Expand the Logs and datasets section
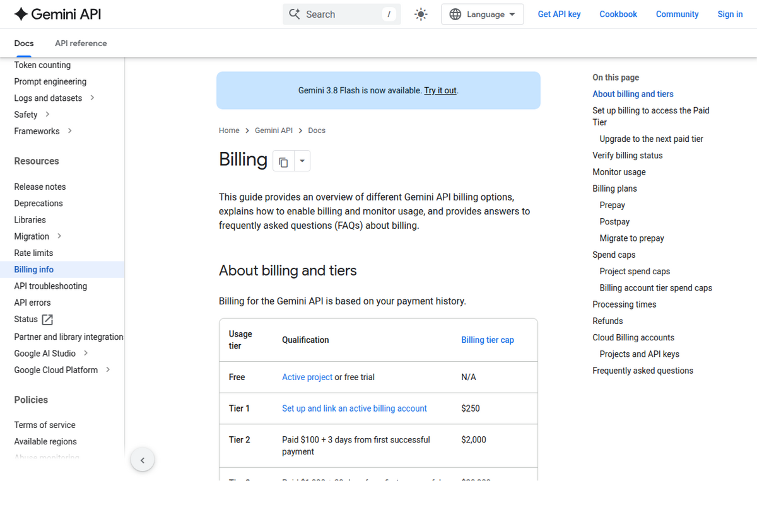The height and width of the screenshot is (532, 757). point(93,98)
